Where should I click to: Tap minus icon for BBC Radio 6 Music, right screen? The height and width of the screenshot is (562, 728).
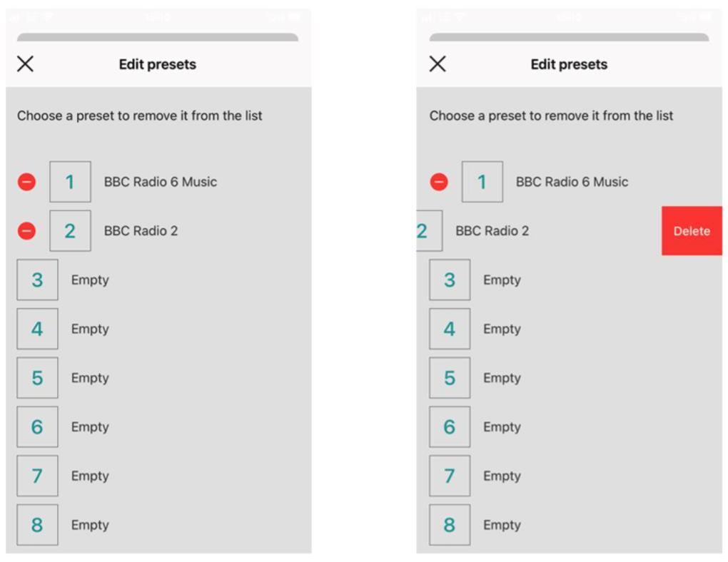coord(439,182)
